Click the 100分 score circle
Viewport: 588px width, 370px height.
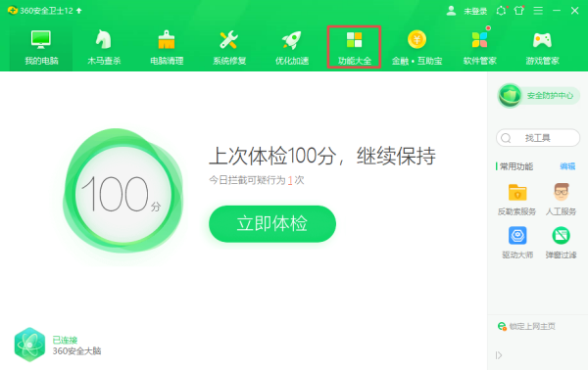click(x=123, y=194)
